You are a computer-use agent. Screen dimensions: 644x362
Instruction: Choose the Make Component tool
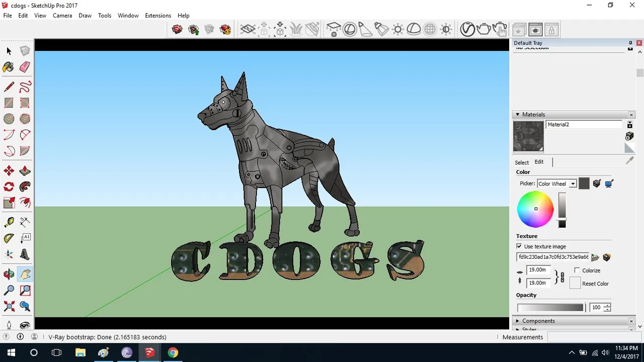point(25,51)
